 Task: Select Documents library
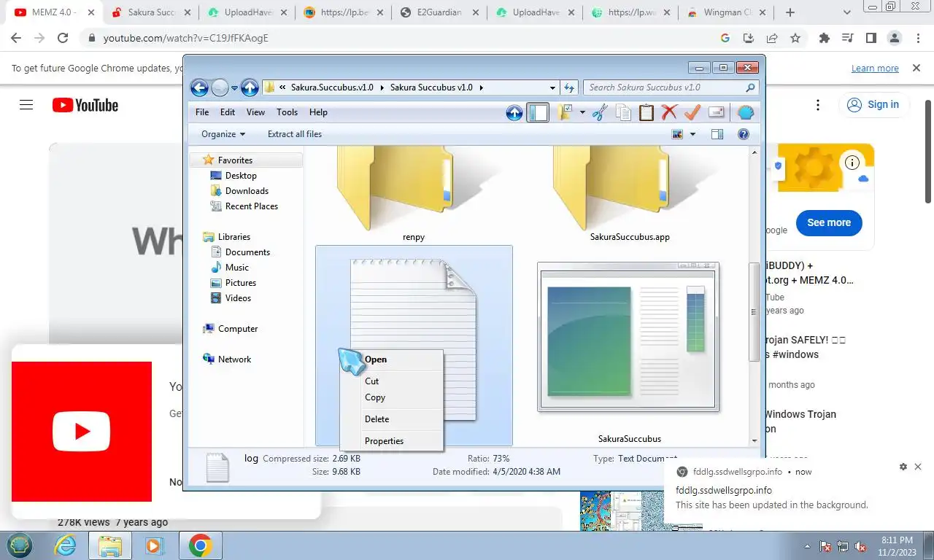point(247,252)
